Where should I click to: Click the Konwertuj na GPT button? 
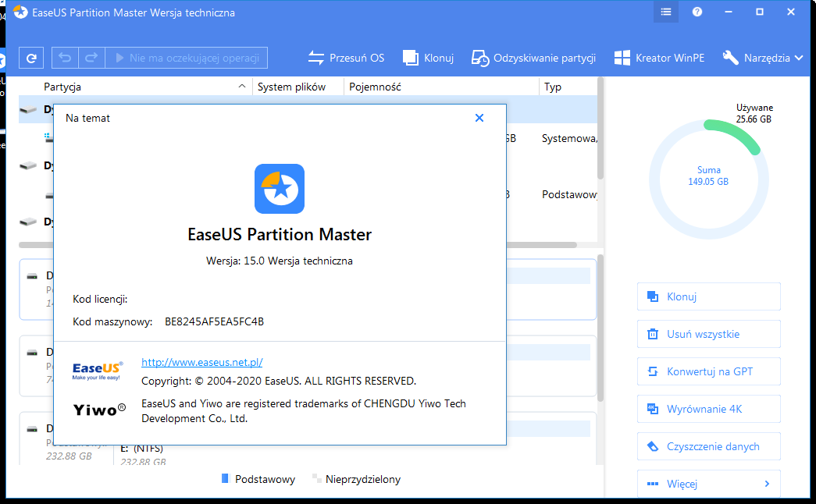click(709, 371)
